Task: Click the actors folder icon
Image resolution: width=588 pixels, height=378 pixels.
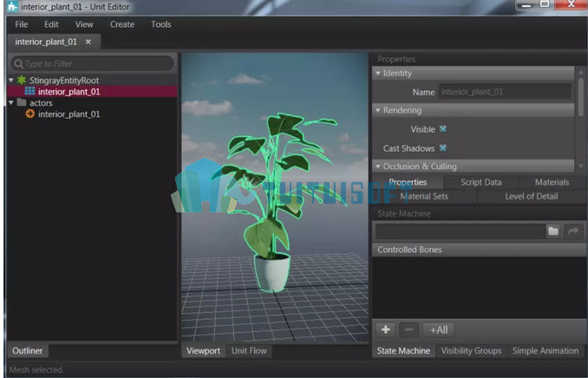Action: (22, 102)
